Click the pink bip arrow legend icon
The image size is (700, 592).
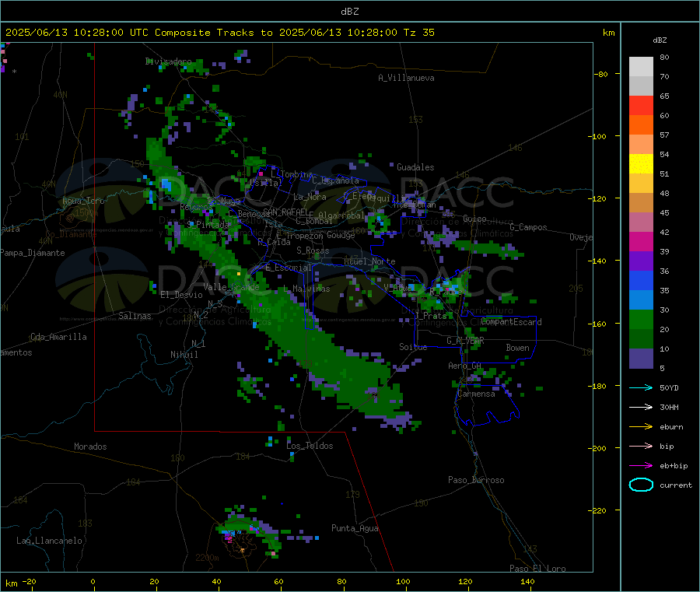[641, 446]
